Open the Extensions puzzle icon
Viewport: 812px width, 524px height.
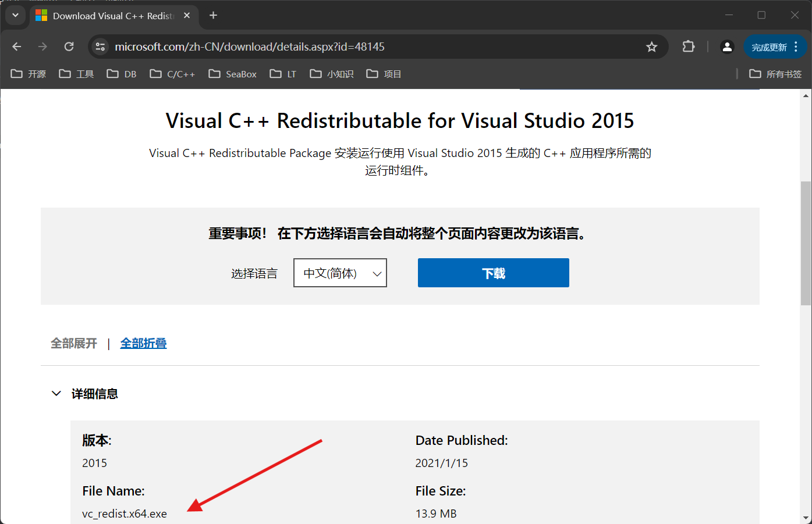(x=689, y=47)
